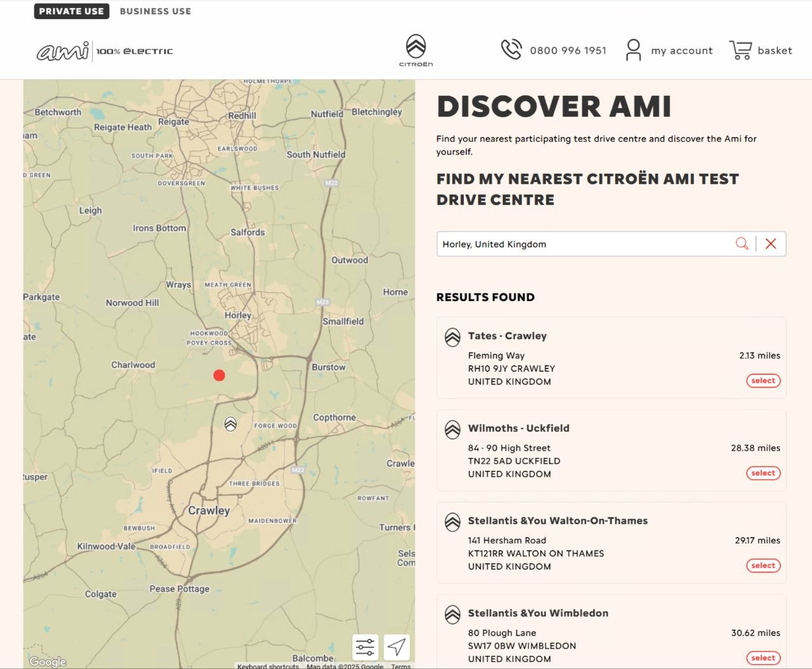Image resolution: width=812 pixels, height=669 pixels.
Task: Click Citroën icon on Wimbledon card
Action: pos(452,615)
